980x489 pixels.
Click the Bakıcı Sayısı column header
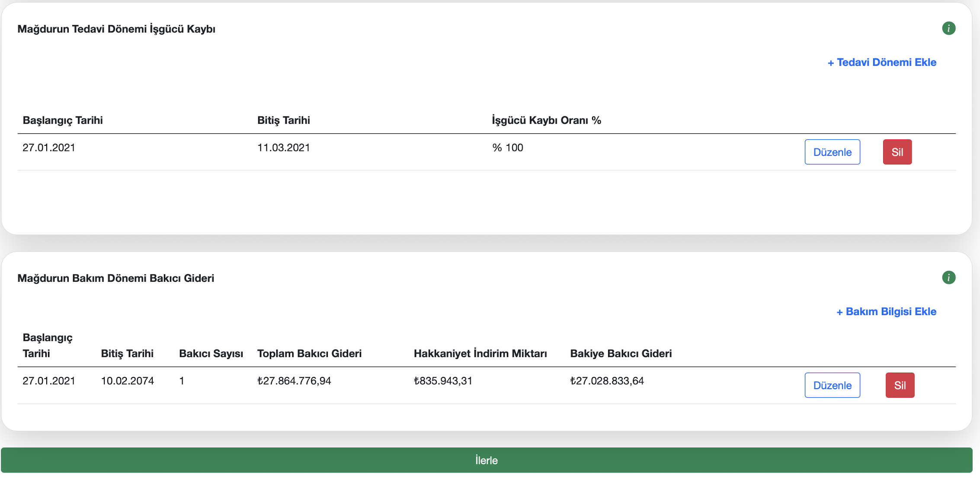pos(211,354)
